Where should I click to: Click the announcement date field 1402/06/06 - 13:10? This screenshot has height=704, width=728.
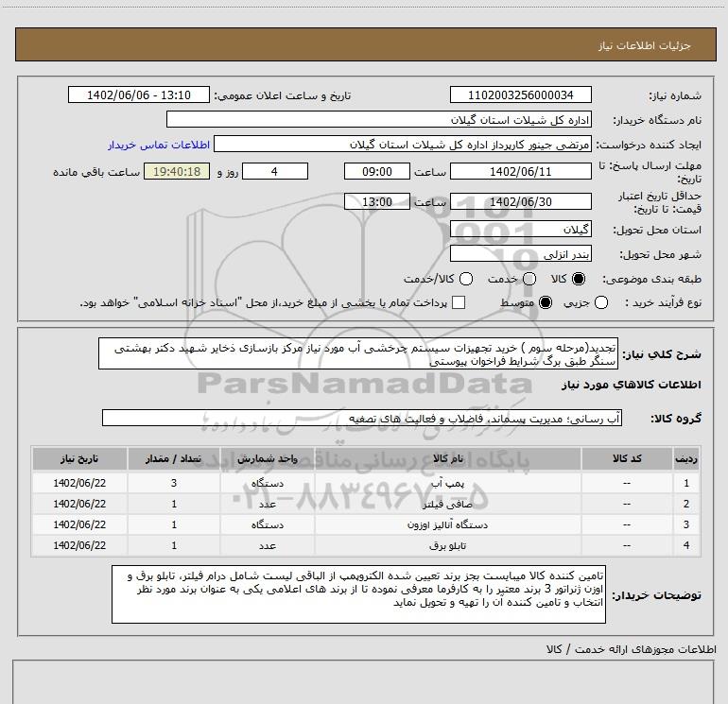click(139, 95)
